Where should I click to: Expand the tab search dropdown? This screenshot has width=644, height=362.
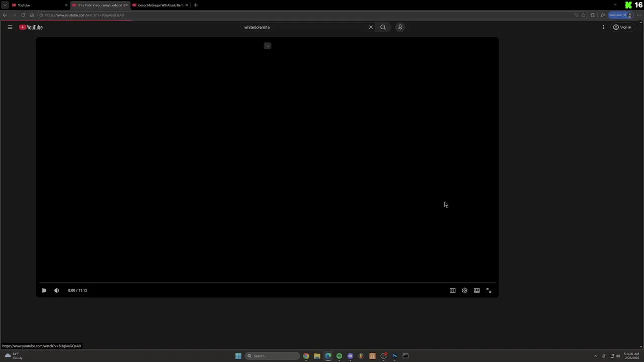(5, 5)
